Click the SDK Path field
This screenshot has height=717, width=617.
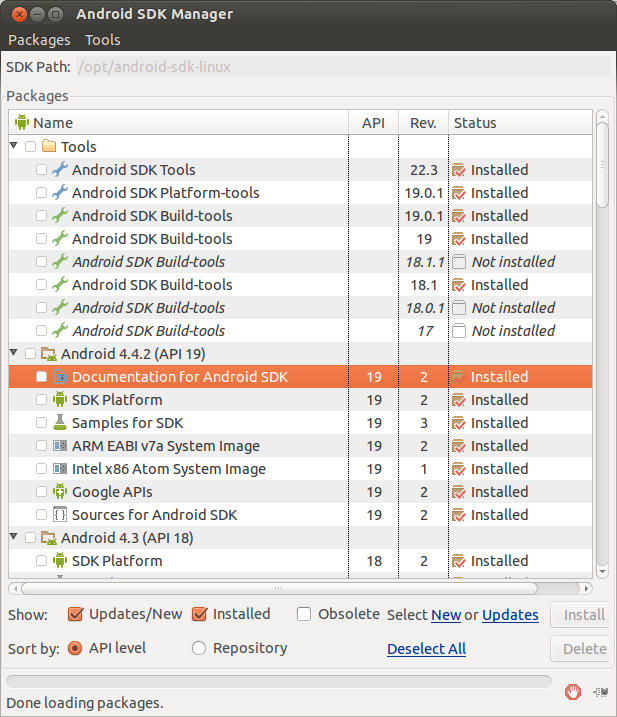(343, 67)
